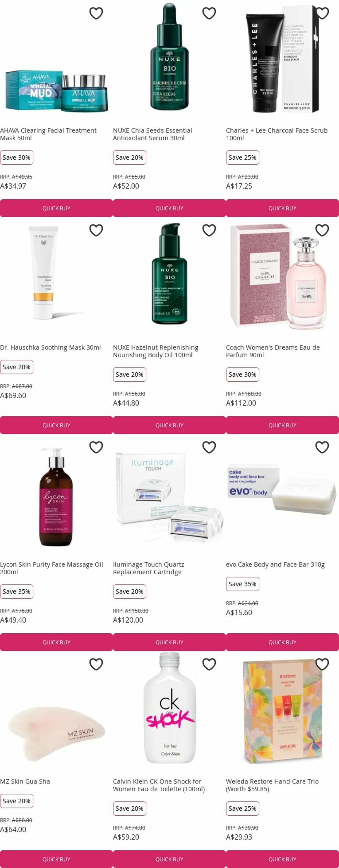
Task: Wishlist heart for NUXE Chia Seeds Serum
Action: [x=209, y=14]
